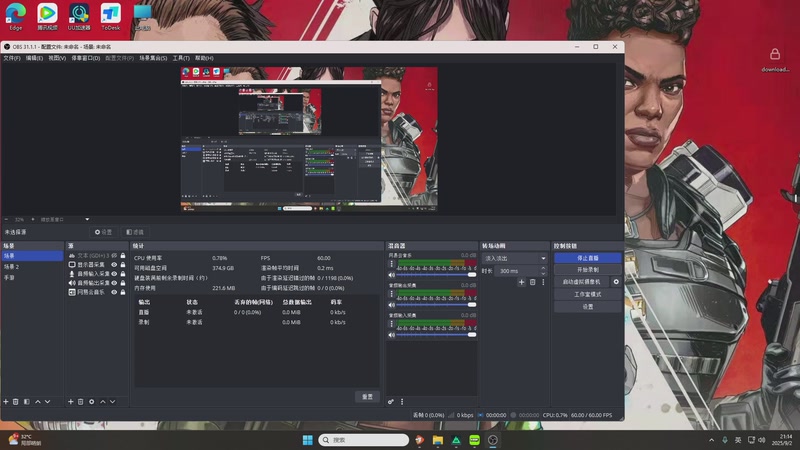
Task: Remove scene transition with trash icon
Action: coord(533,282)
